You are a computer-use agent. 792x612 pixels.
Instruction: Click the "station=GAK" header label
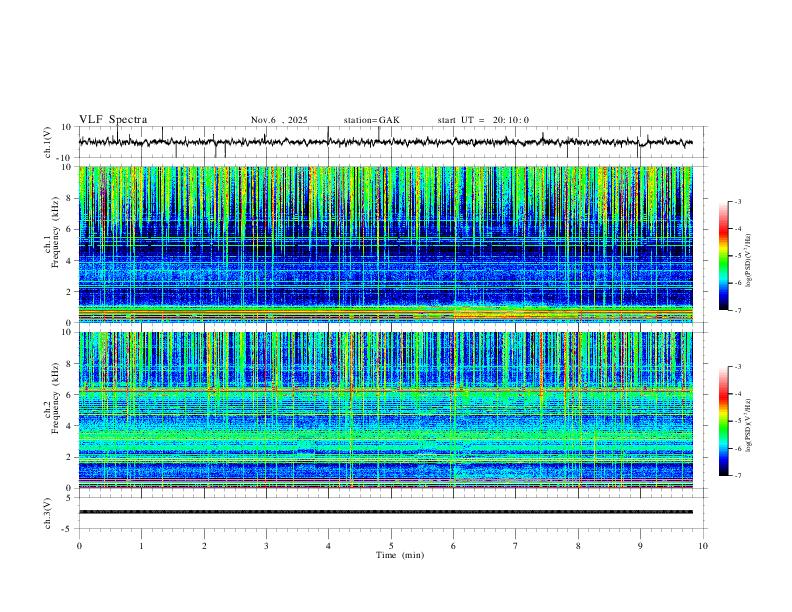[x=371, y=120]
